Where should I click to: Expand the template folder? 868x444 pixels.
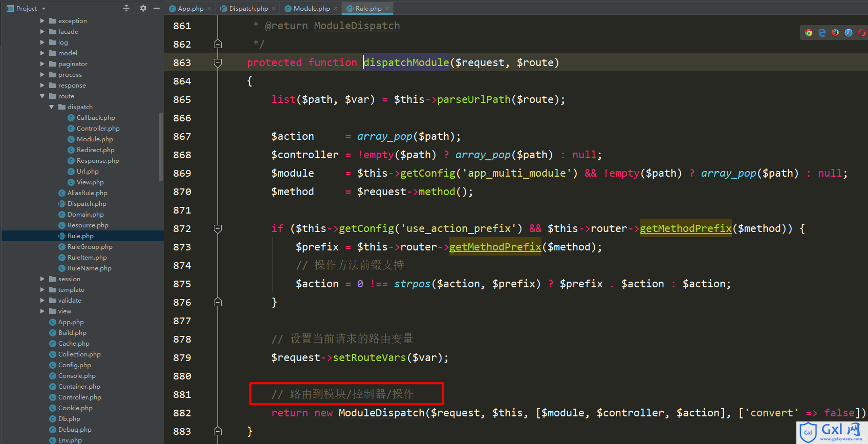(42, 290)
